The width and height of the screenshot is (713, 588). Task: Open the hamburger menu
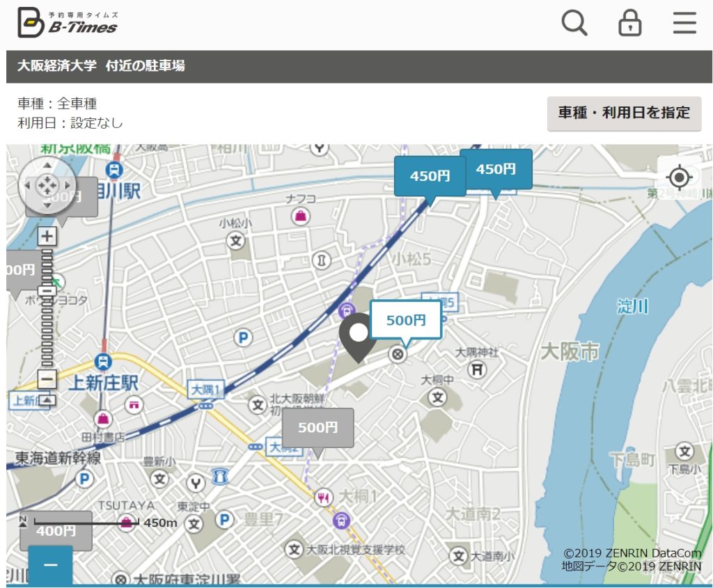pos(684,22)
